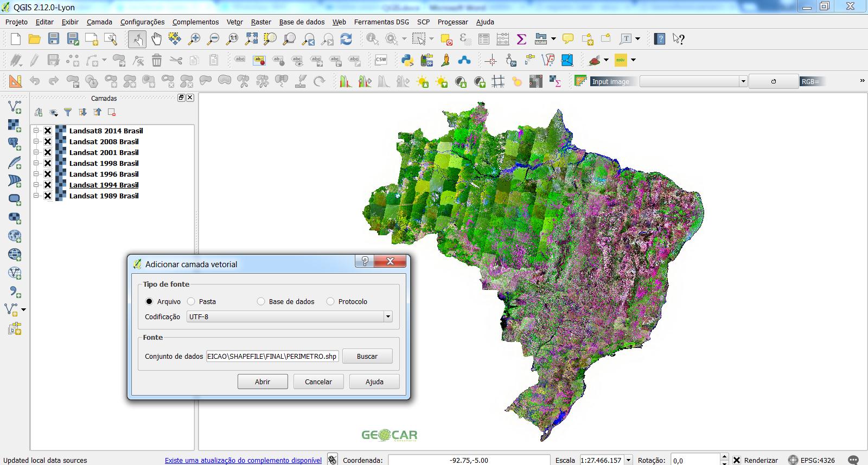Click the Zoom Out magnifier tool
The width and height of the screenshot is (868, 465).
pyautogui.click(x=213, y=39)
